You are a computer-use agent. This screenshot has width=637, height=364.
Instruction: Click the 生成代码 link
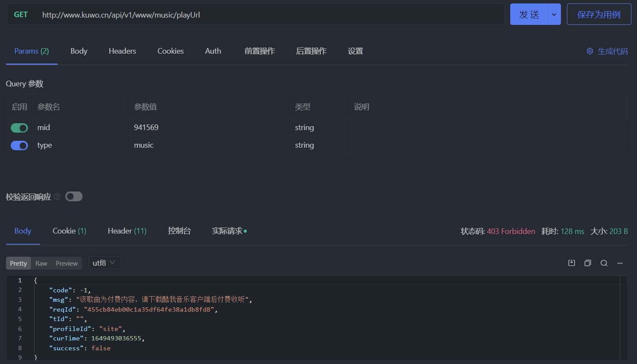(x=613, y=51)
